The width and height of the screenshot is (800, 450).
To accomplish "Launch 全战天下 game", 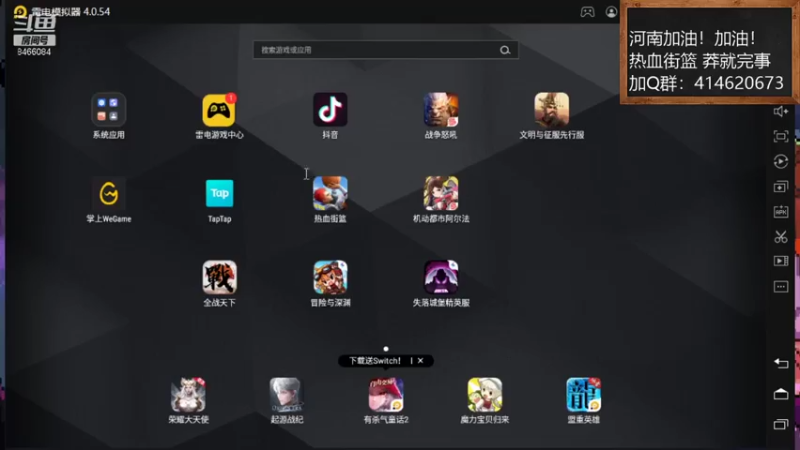I will [219, 277].
